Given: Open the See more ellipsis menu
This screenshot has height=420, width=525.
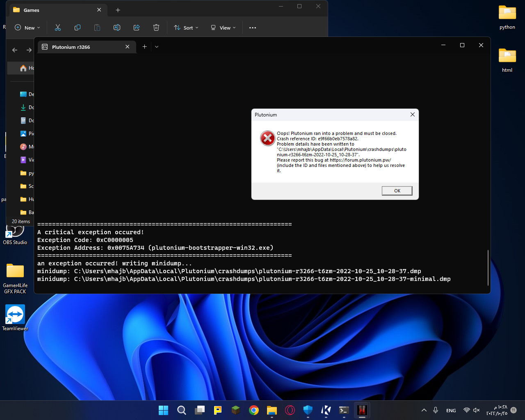Looking at the screenshot, I should (253, 27).
